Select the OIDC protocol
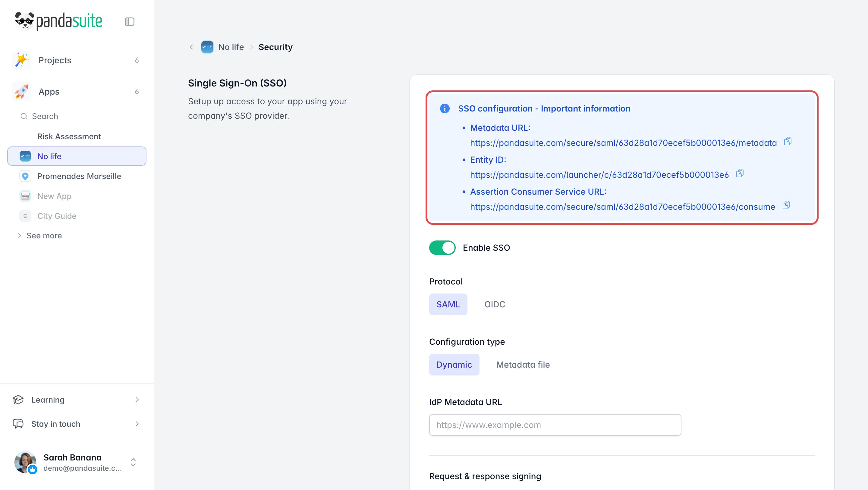868x490 pixels. tap(495, 304)
